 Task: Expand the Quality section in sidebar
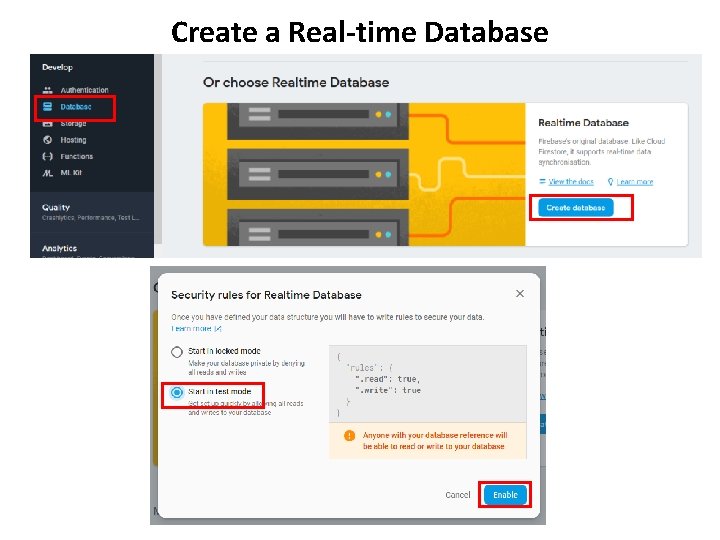click(91, 212)
